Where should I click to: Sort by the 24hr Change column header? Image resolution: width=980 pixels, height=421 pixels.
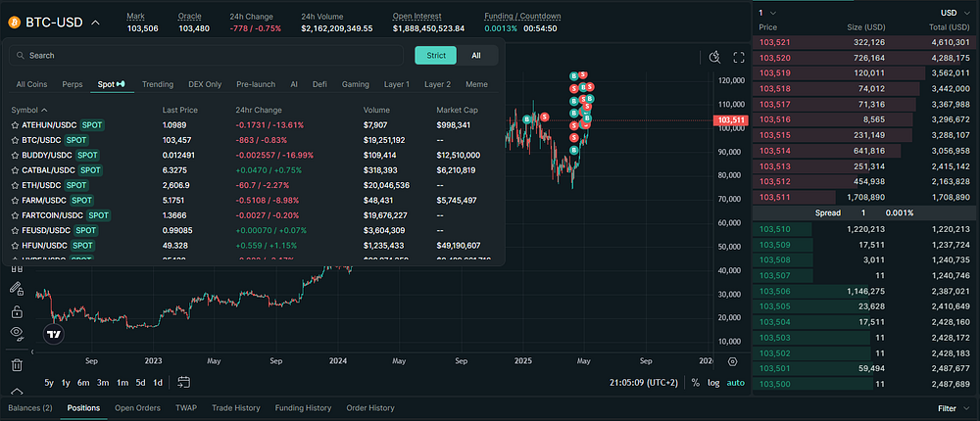coord(258,110)
